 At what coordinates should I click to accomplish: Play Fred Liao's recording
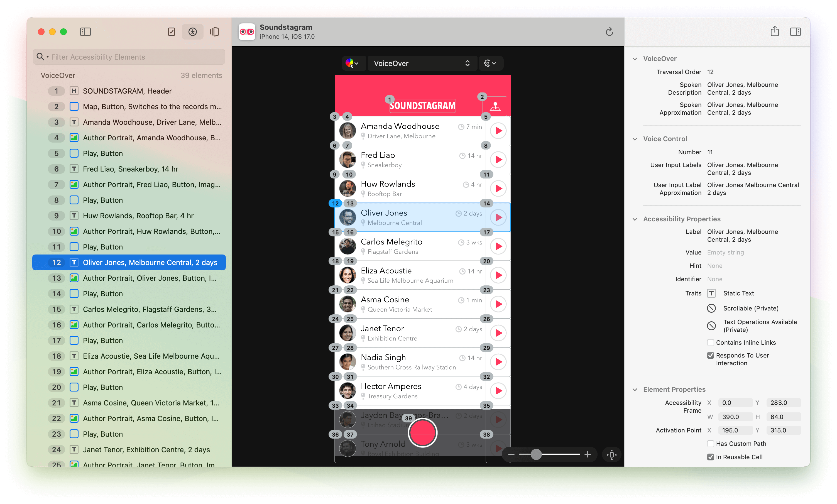(x=498, y=160)
